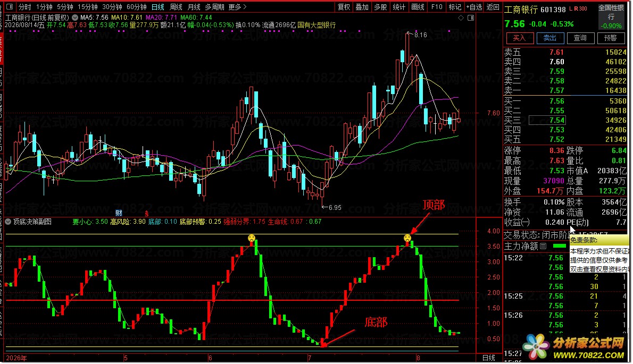The height and width of the screenshot is (364, 633).
Task: Click the 8.16 high price label
Action: tap(420, 35)
